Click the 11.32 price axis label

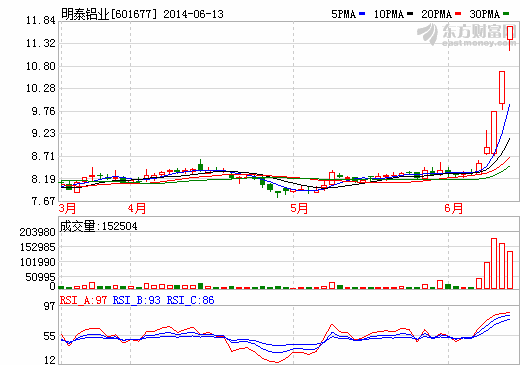tap(41, 43)
